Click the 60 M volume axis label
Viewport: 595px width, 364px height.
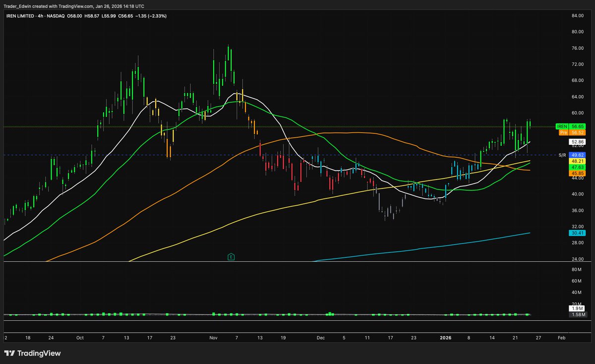[x=577, y=281]
